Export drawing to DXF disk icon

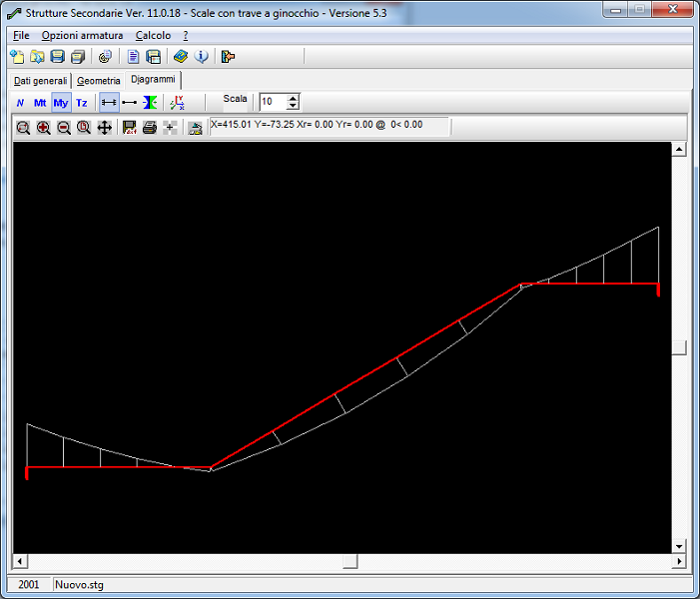(130, 128)
